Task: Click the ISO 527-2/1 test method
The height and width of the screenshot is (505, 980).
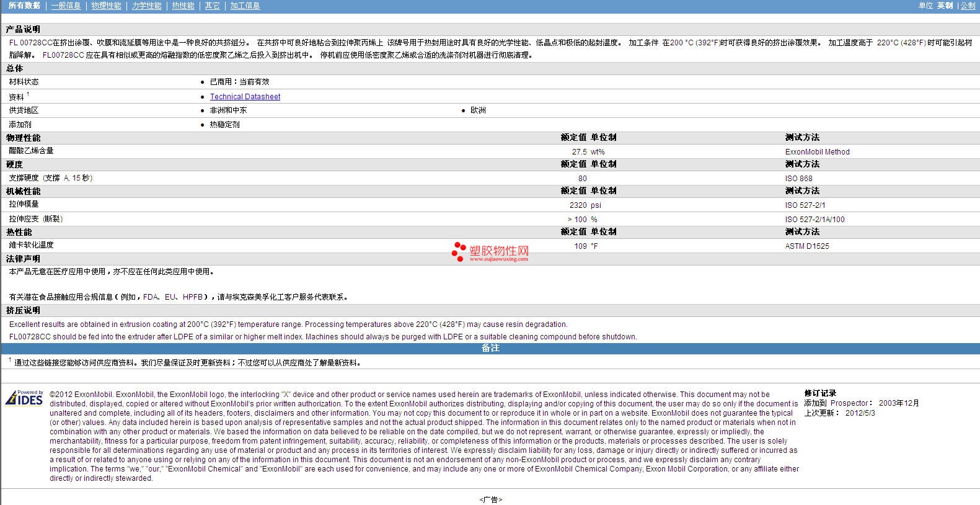Action: (805, 205)
